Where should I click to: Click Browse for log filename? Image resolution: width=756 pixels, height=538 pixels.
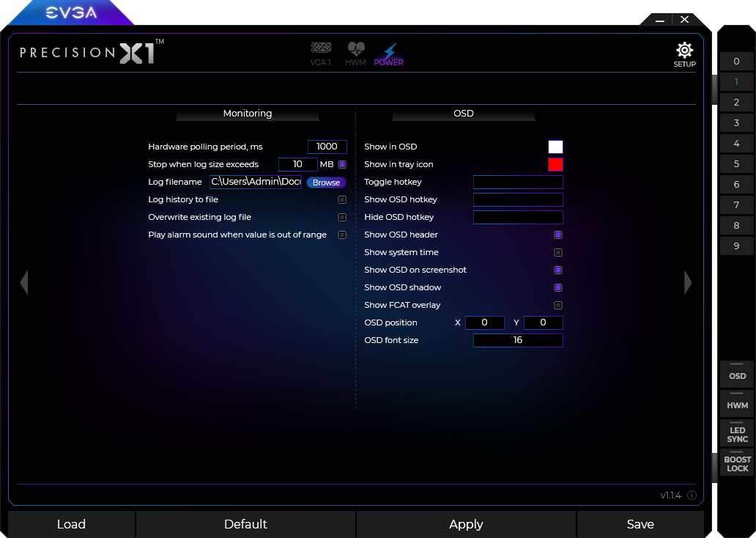327,183
